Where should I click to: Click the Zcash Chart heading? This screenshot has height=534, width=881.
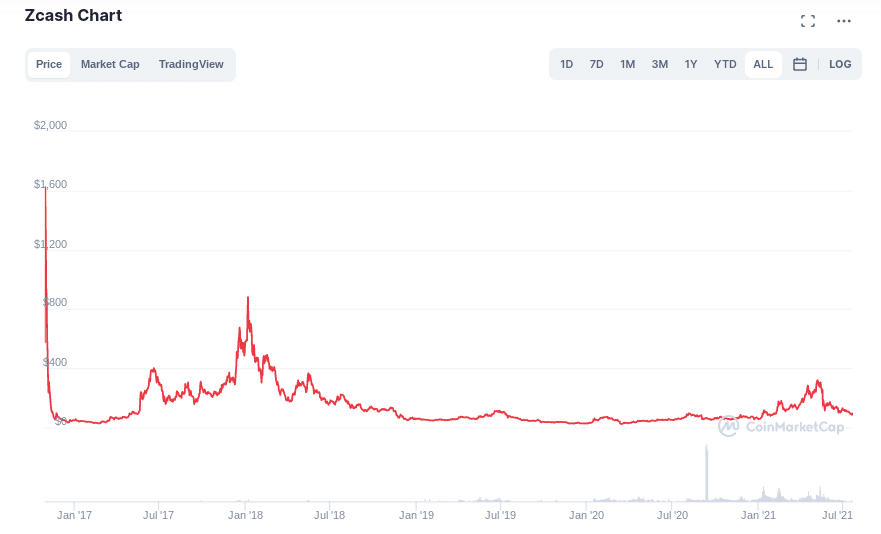click(x=73, y=16)
